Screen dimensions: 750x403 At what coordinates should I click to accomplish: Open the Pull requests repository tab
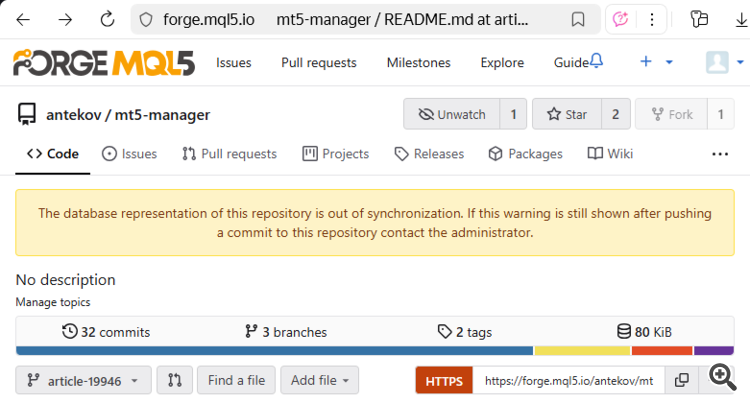[x=229, y=154]
